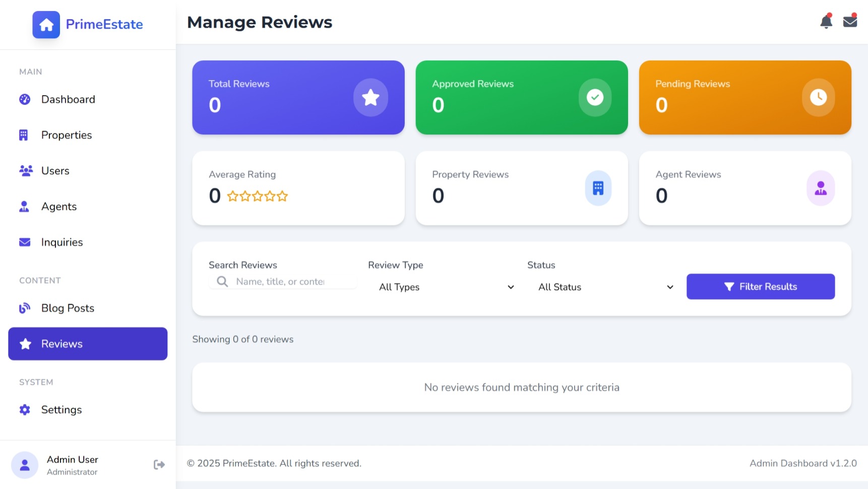Click the logout arrow icon beside Admin User
Image resolution: width=868 pixels, height=489 pixels.
tap(159, 464)
